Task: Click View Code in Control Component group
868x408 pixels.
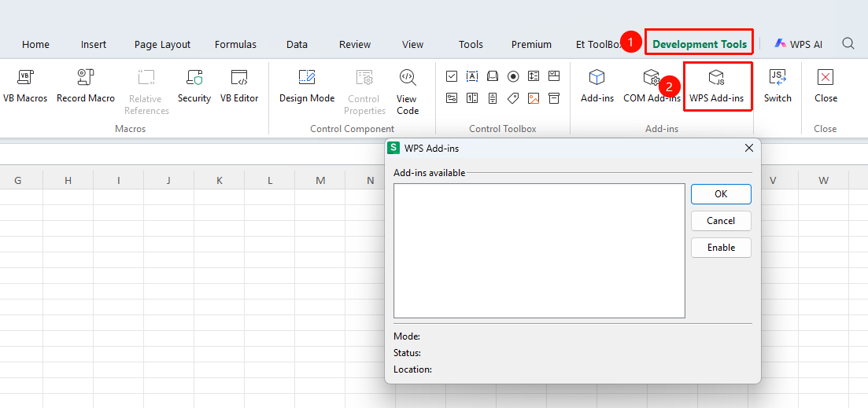Action: click(x=408, y=92)
